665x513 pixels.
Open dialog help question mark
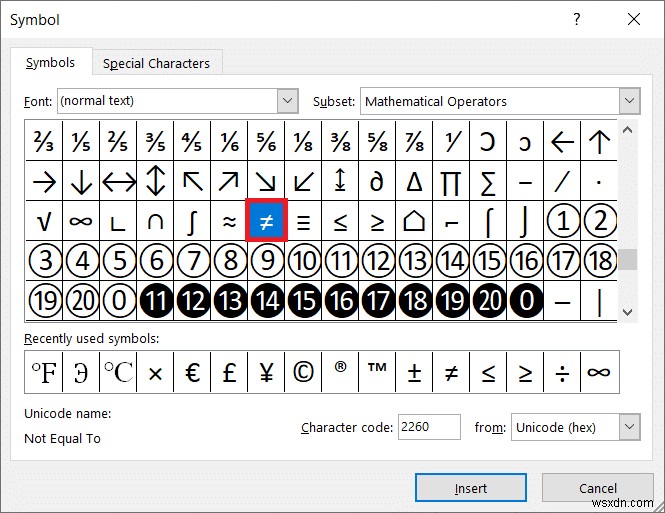coord(576,19)
